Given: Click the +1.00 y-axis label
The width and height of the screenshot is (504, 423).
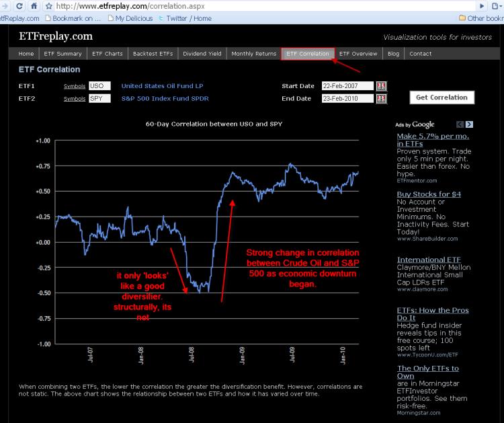Looking at the screenshot, I should pos(43,141).
